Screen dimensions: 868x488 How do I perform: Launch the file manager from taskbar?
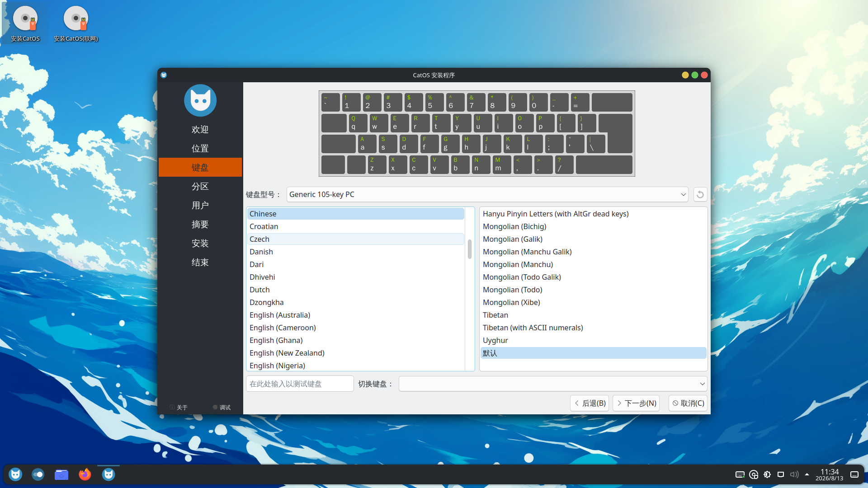click(x=61, y=474)
